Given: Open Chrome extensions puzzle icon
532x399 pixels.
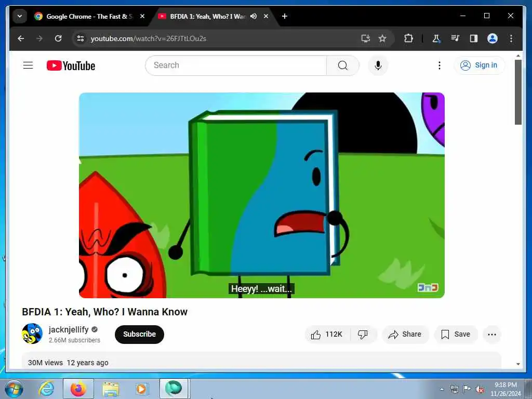Looking at the screenshot, I should click(x=408, y=38).
